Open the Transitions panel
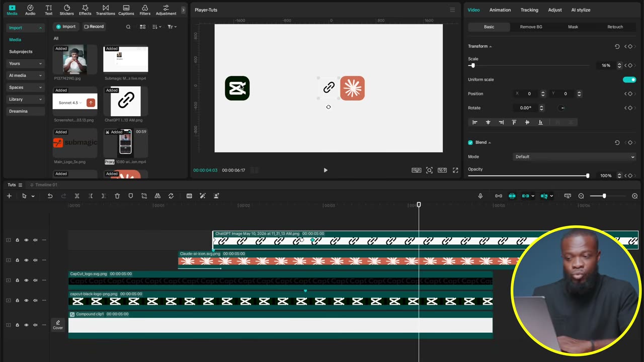 point(105,10)
